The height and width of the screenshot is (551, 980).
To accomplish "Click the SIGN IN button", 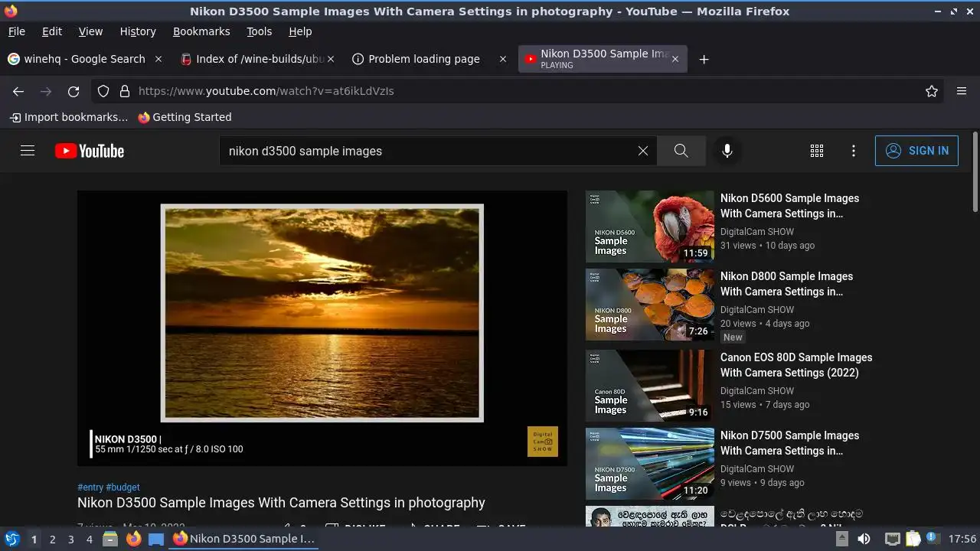I will [x=916, y=151].
